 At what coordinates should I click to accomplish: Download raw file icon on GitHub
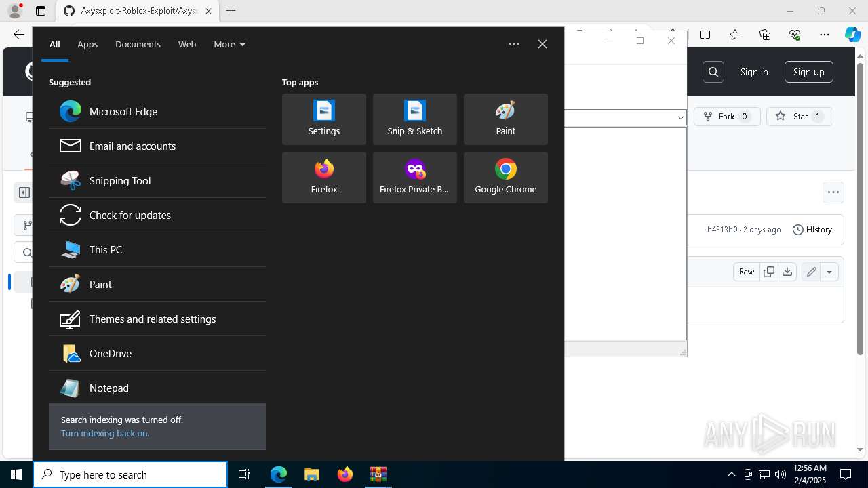point(787,272)
